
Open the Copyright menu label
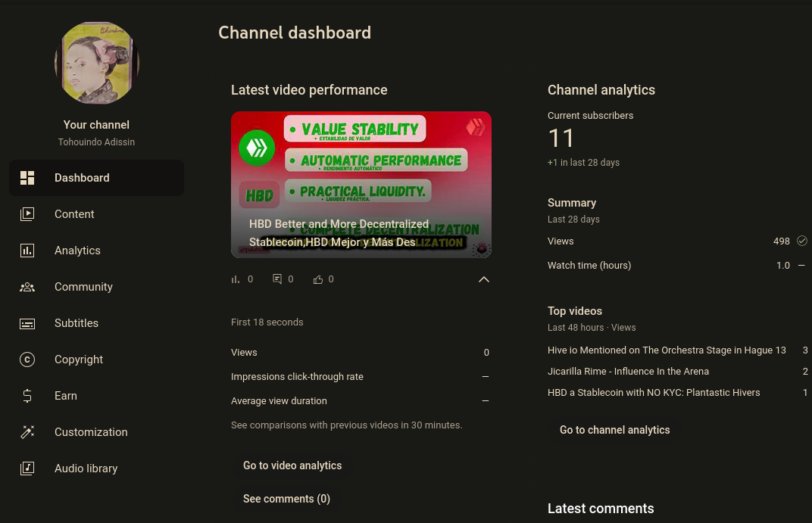[79, 360]
